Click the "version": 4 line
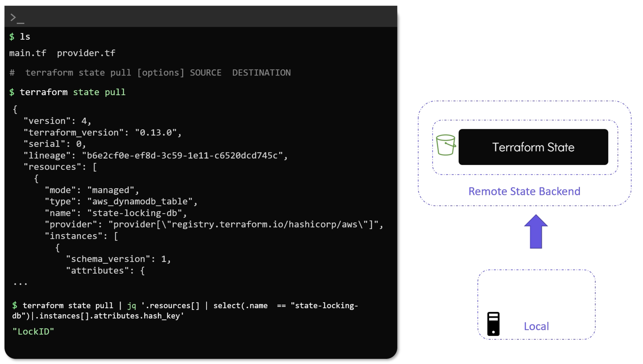The width and height of the screenshot is (643, 364). (58, 121)
